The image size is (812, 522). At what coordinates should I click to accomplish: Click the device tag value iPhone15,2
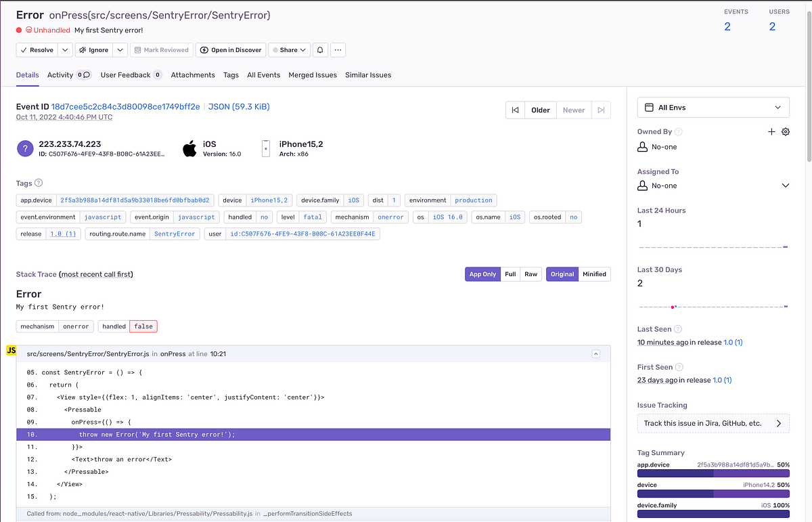coord(269,200)
